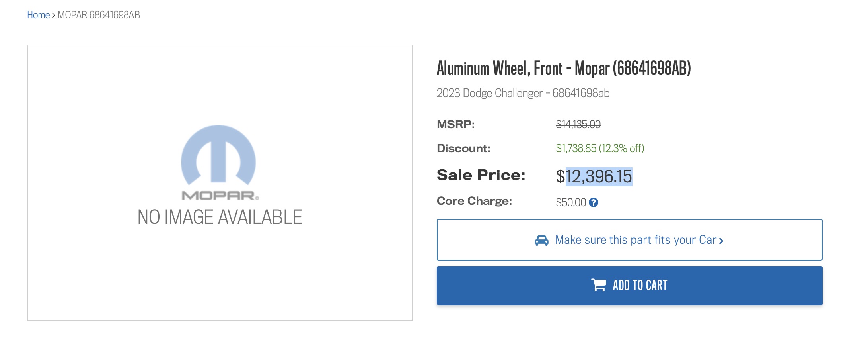Image resolution: width=868 pixels, height=341 pixels.
Task: Click the $50.00 core charge value
Action: (x=571, y=202)
